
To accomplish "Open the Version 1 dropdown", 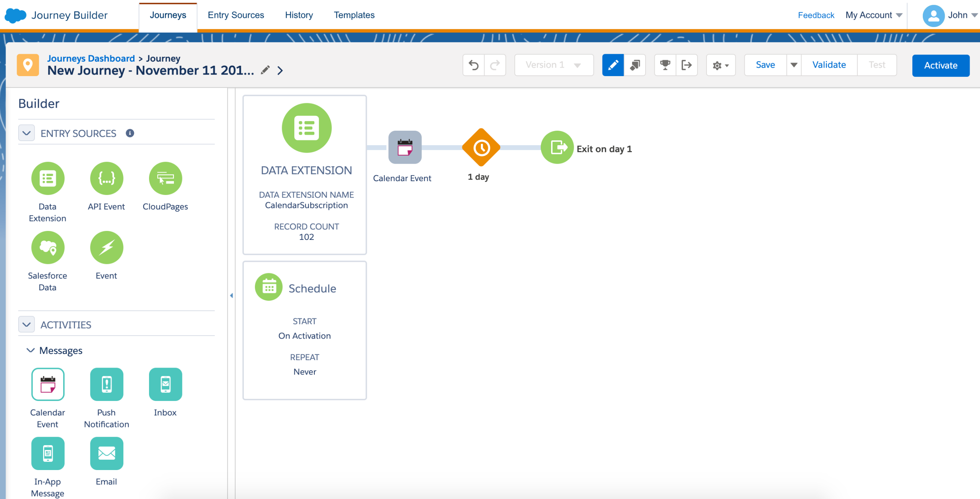I will (553, 65).
